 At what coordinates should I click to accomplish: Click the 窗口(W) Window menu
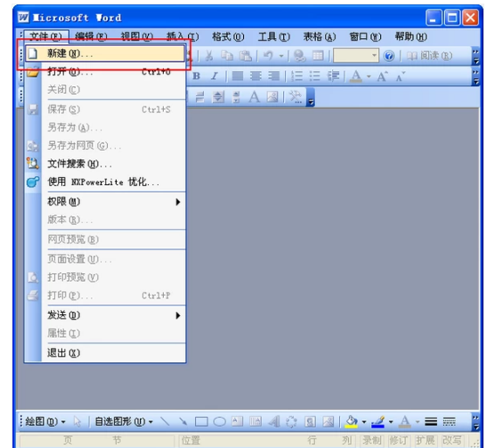tap(365, 37)
